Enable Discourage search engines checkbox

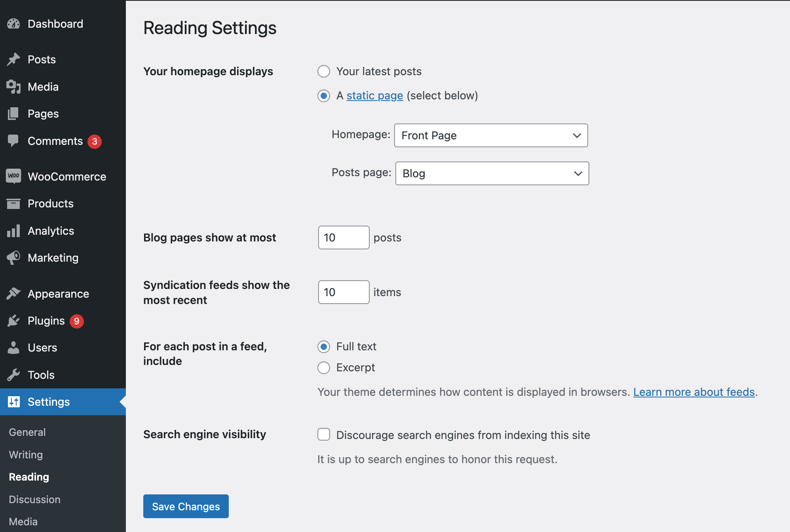pyautogui.click(x=324, y=435)
